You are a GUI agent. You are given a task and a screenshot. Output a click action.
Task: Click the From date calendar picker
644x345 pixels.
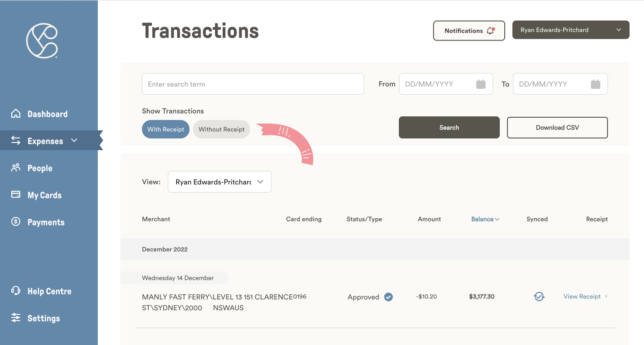click(x=480, y=83)
